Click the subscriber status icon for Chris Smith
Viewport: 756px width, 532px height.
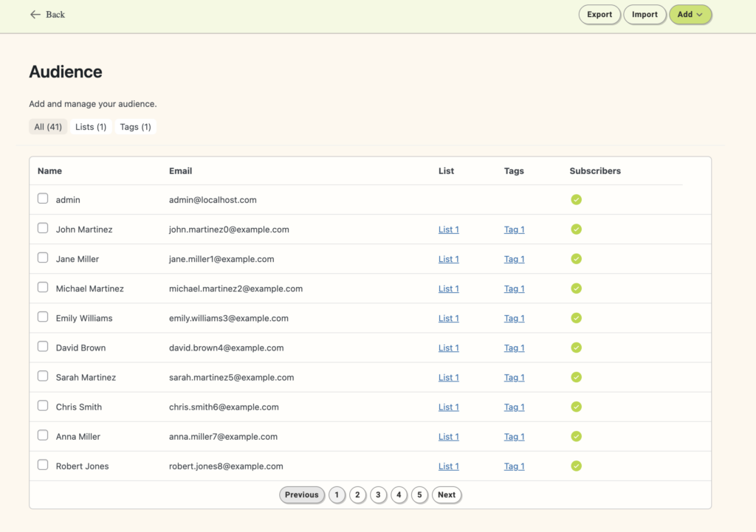click(576, 407)
